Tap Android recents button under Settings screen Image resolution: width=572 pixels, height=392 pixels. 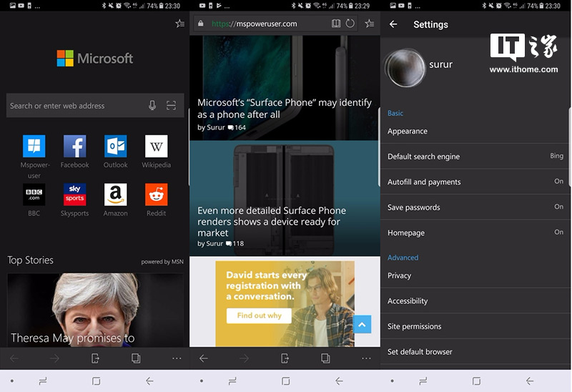click(423, 381)
